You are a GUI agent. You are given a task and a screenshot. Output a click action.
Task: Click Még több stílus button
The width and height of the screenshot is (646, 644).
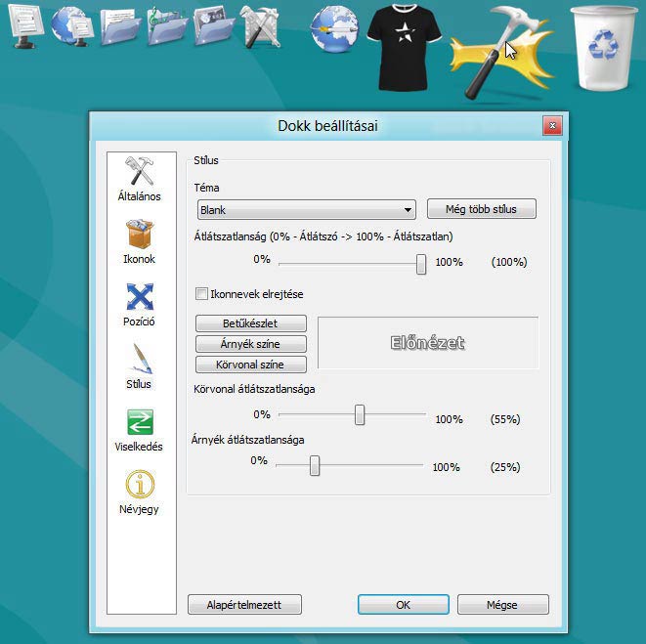coord(481,209)
